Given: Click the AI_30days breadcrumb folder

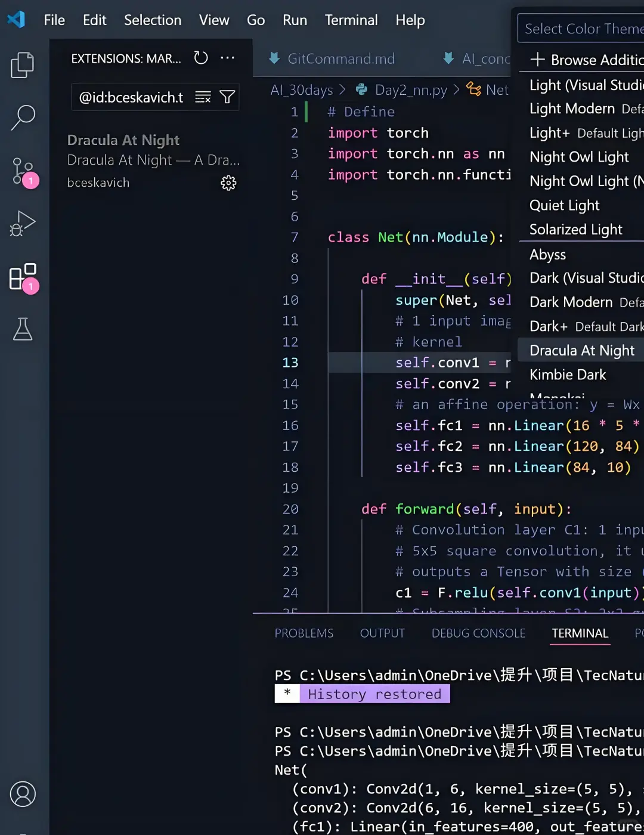Looking at the screenshot, I should click(x=302, y=89).
